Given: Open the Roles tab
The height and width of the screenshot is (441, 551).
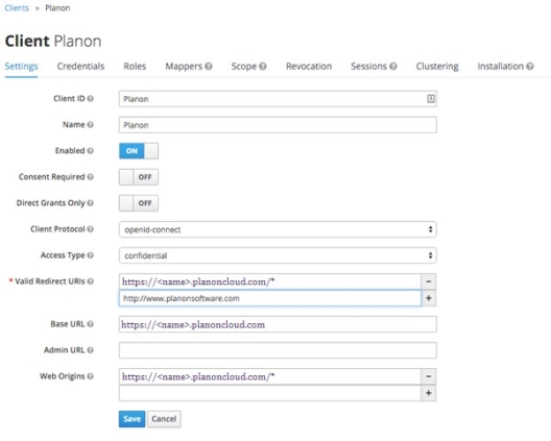Looking at the screenshot, I should click(x=135, y=66).
